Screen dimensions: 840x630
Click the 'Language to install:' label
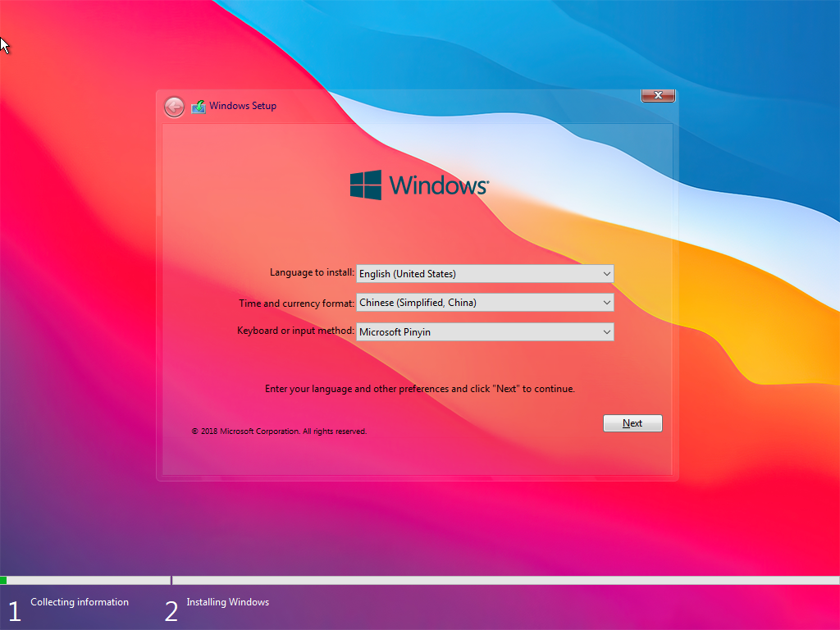point(312,272)
